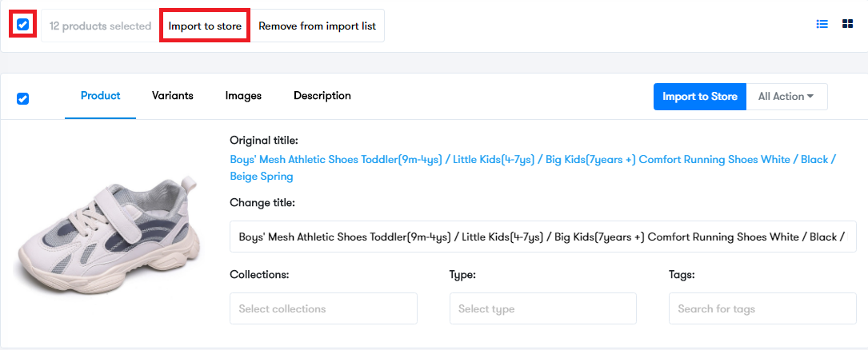The width and height of the screenshot is (868, 350).
Task: Open the original title product link
Action: [x=533, y=168]
